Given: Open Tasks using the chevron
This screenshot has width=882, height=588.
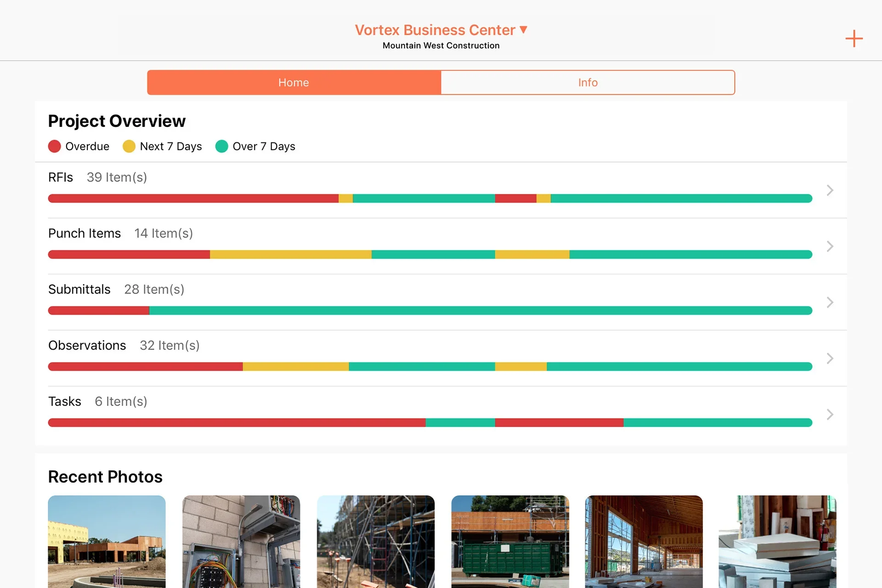Looking at the screenshot, I should pos(830,414).
